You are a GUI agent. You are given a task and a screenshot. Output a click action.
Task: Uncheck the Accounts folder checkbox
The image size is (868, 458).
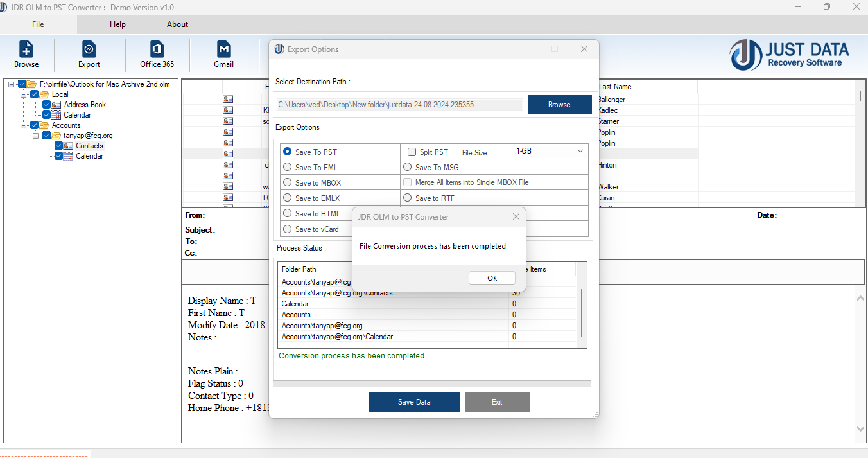point(34,125)
